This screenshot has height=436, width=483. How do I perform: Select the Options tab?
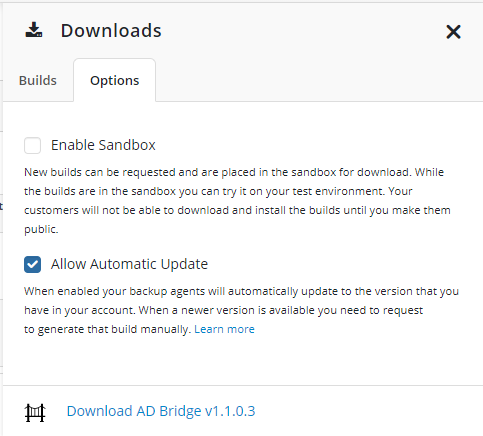tap(115, 81)
